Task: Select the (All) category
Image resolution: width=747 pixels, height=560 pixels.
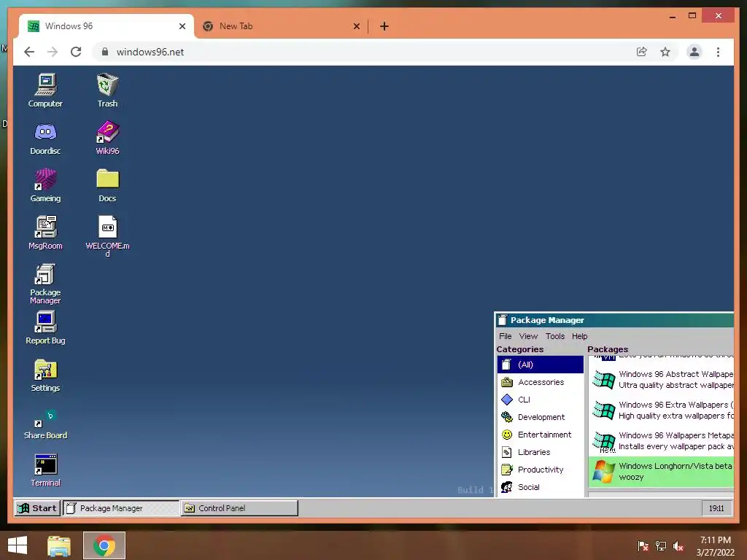Action: [541, 365]
